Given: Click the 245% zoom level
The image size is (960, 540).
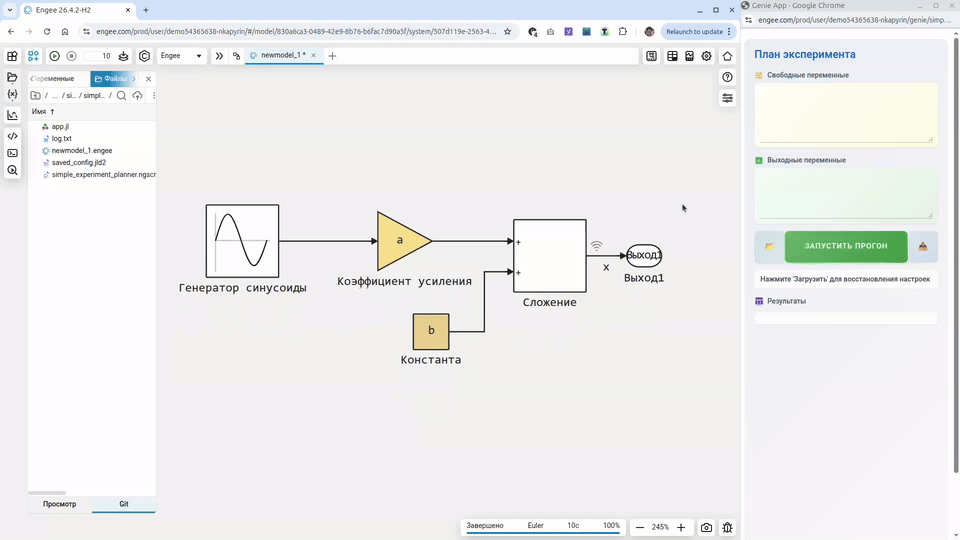Looking at the screenshot, I should click(x=660, y=527).
